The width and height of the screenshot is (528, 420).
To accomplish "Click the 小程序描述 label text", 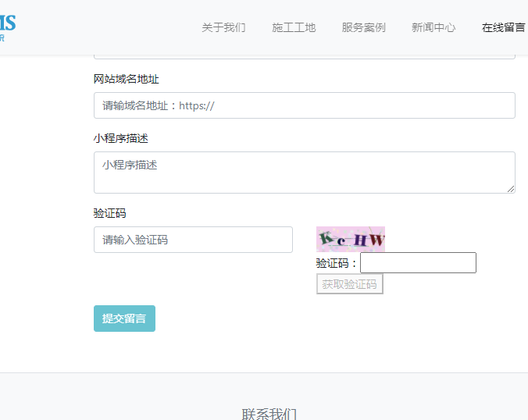I will [120, 138].
